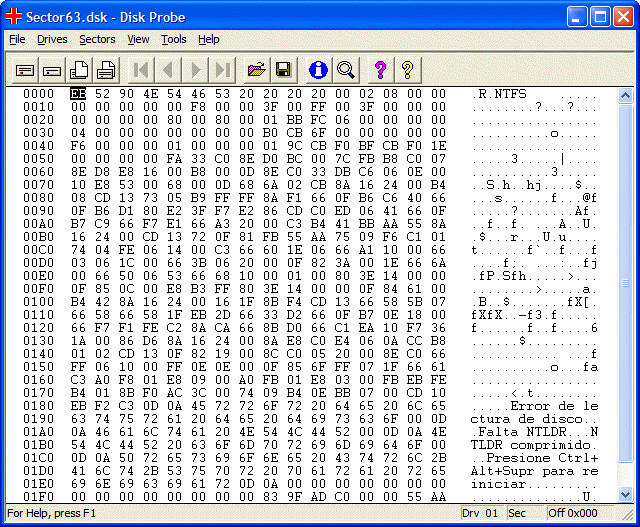The image size is (640, 527).
Task: Go to the previous sector
Action: tap(169, 70)
